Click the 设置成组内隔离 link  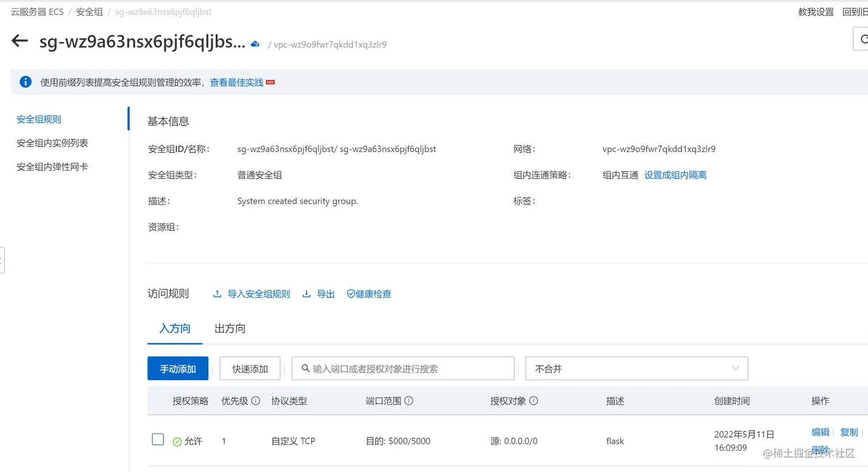[x=675, y=175]
